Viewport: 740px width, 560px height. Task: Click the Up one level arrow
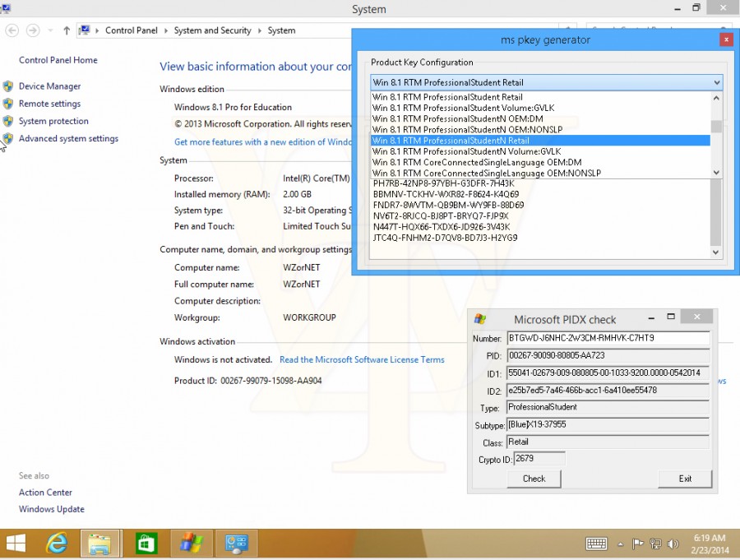[x=67, y=30]
